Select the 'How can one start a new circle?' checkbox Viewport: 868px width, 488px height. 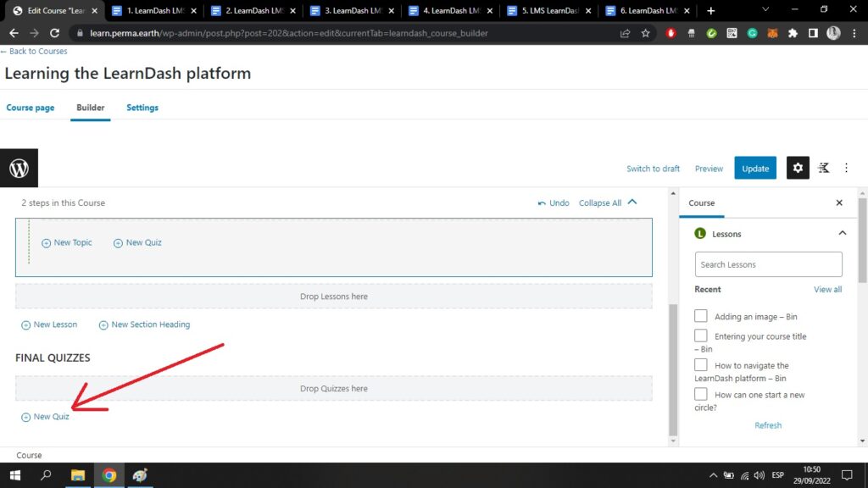(x=701, y=394)
